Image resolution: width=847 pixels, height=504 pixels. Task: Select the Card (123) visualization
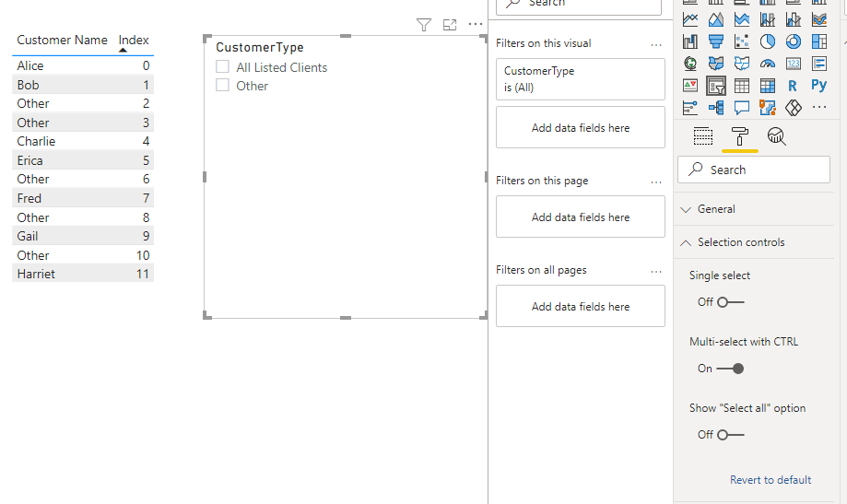[794, 64]
